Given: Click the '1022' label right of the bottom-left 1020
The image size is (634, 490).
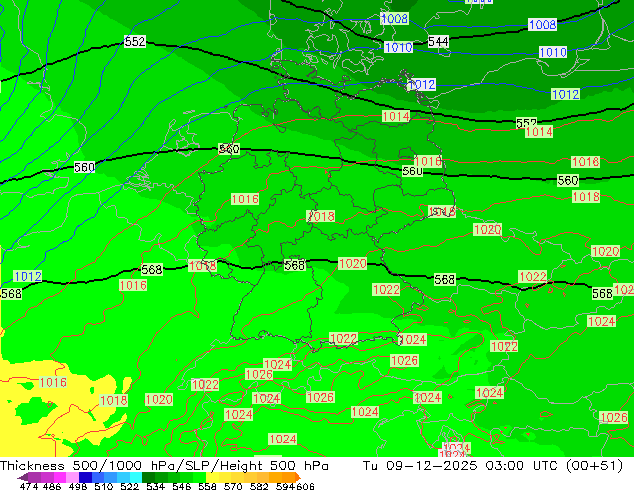Looking at the screenshot, I should (205, 384).
